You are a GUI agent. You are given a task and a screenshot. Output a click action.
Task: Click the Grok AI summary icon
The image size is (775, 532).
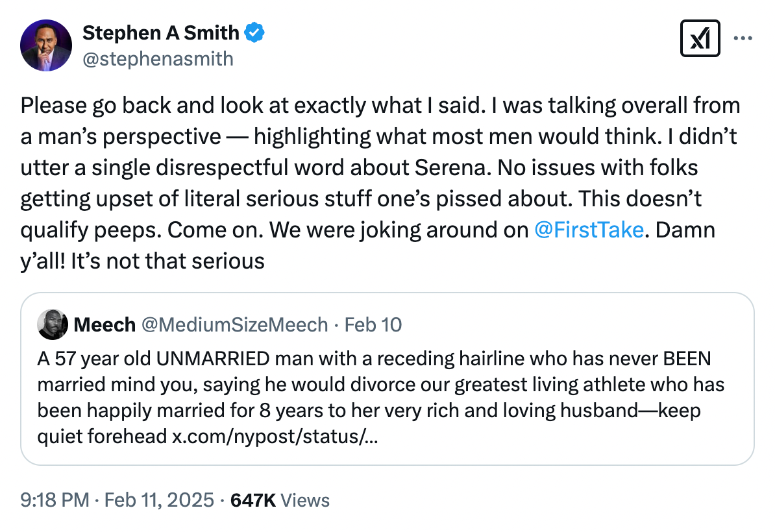coord(700,38)
